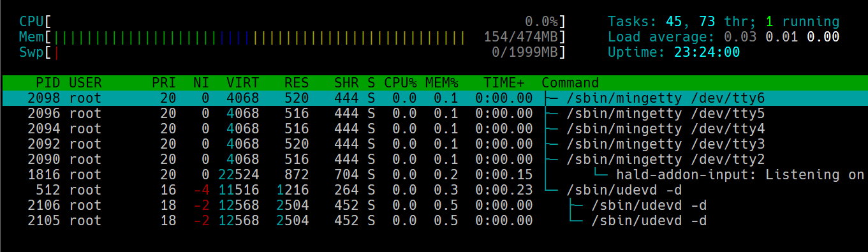The image size is (868, 252).
Task: Sort by the RES column header
Action: point(297,83)
